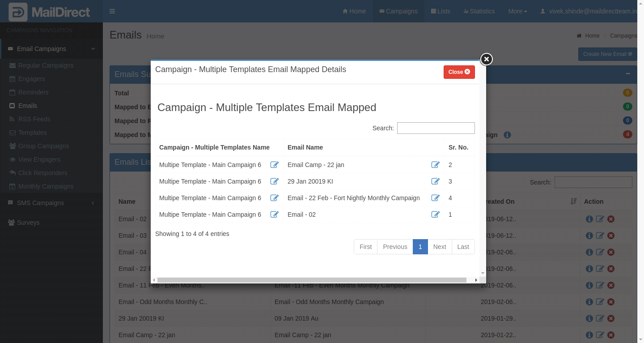Click the modal horizontal scrollbar
The image size is (644, 343).
(312, 280)
